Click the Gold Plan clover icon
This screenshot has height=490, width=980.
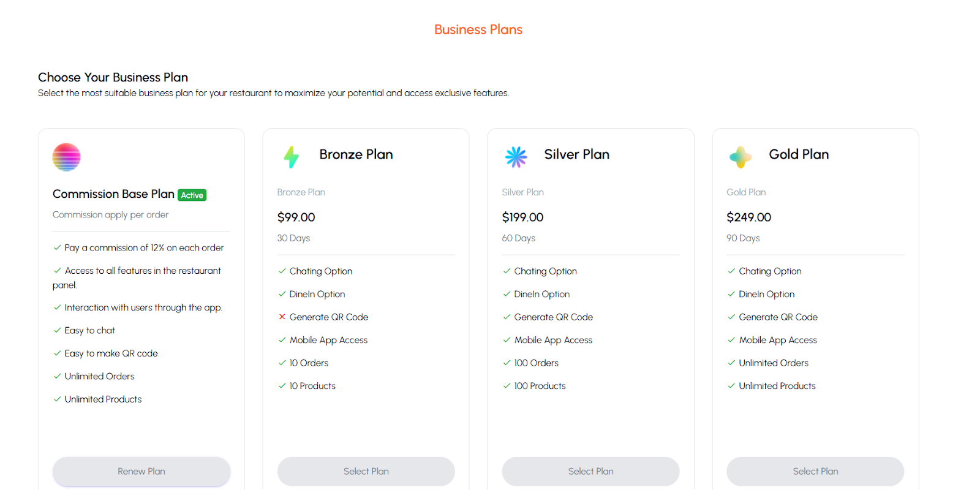pos(741,157)
